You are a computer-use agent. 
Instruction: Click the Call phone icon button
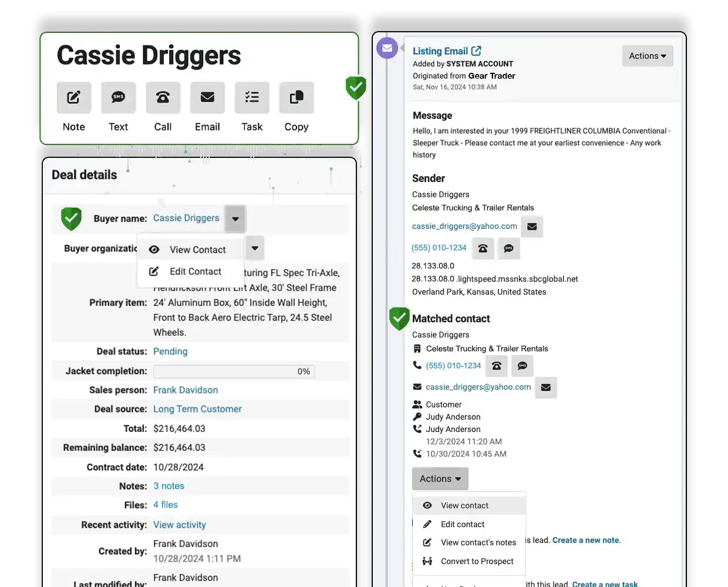[x=163, y=97]
